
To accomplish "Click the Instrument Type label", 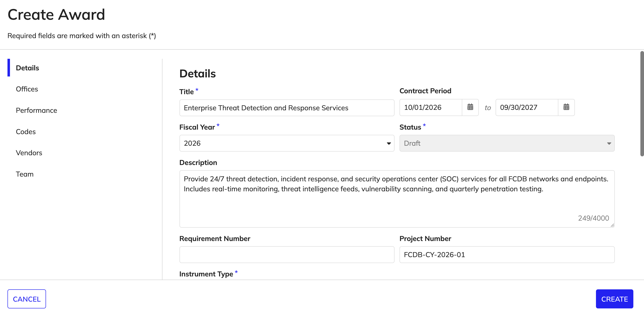I will 206,274.
